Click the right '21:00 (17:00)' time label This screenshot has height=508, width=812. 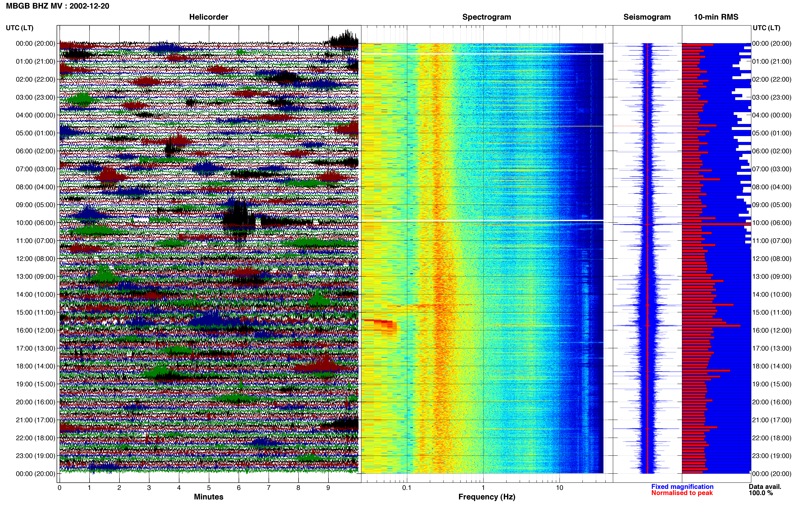772,420
